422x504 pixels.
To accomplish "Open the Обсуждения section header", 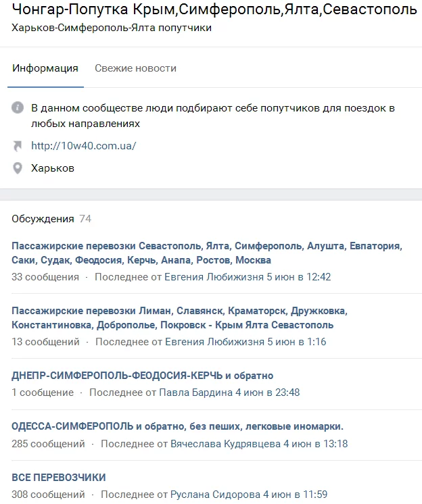I will (x=43, y=219).
